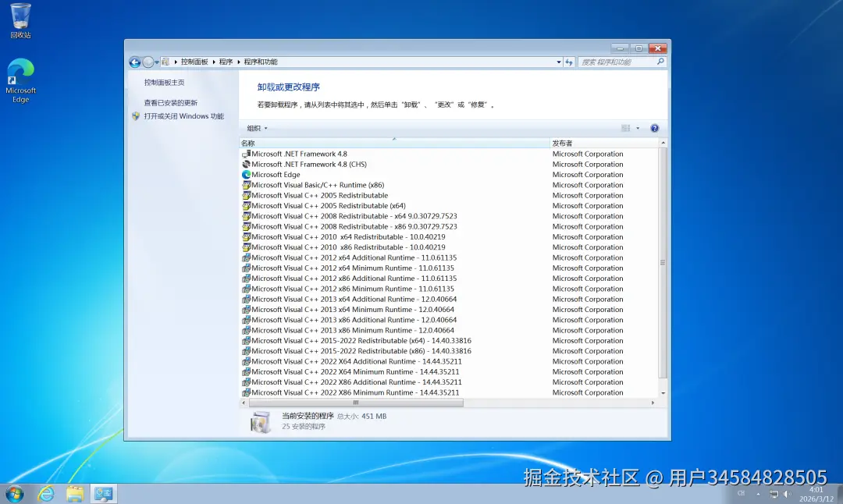Select the Microsoft Edge program list icon
This screenshot has width=843, height=504.
(x=246, y=175)
